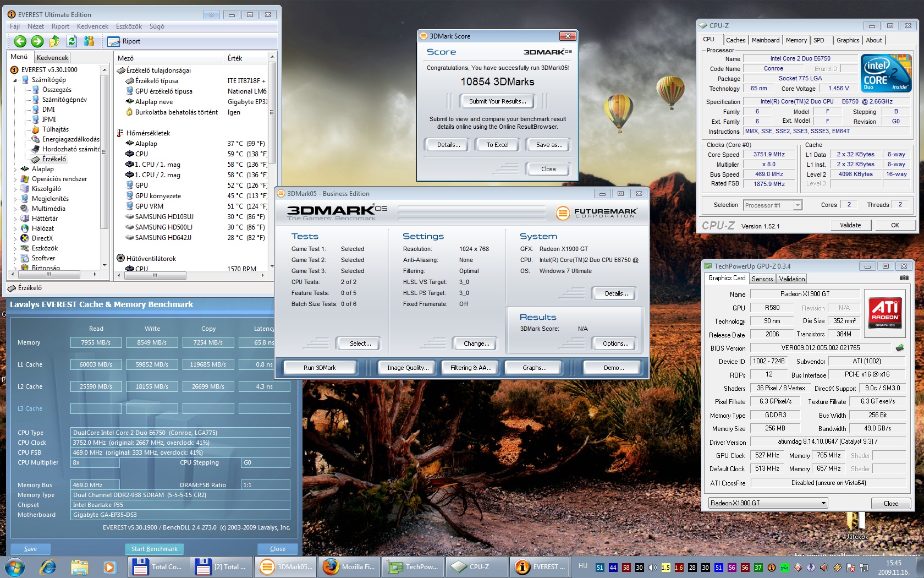924x578 pixels.
Task: Click the users icon in EVEREST toolbar
Action: (x=89, y=41)
